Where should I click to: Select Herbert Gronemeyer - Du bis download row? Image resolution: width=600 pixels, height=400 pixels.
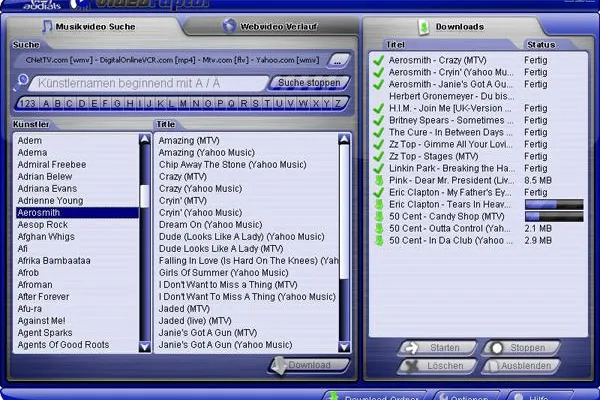478,96
